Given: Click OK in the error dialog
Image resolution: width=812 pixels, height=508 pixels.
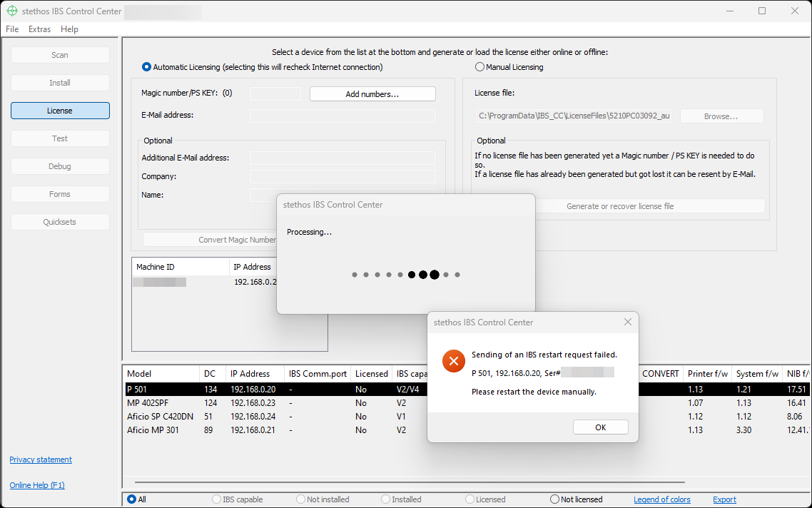Looking at the screenshot, I should [600, 427].
